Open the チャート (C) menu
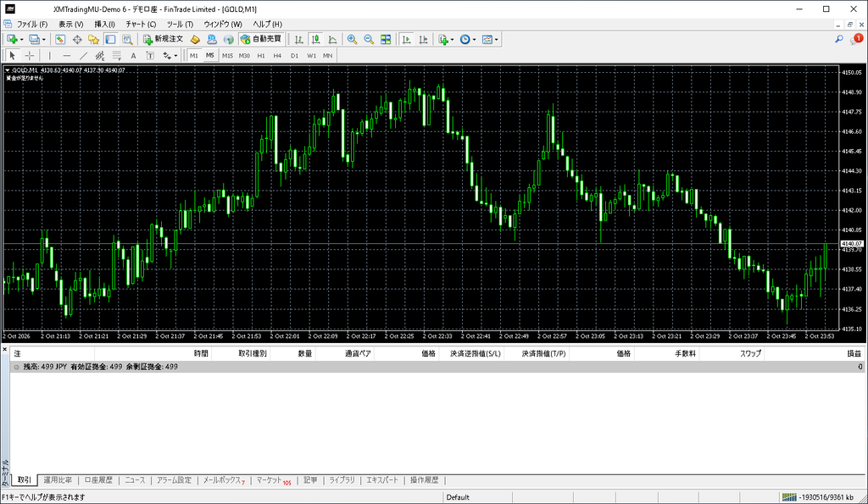 [x=141, y=25]
